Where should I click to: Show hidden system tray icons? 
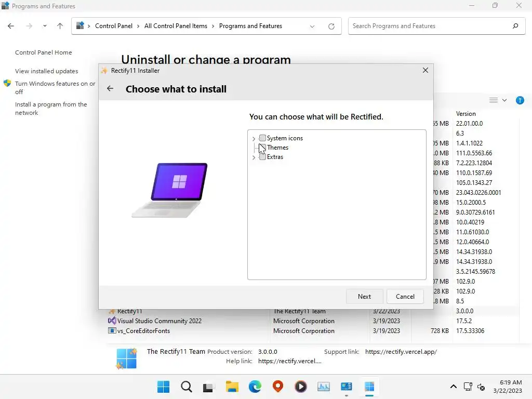(453, 387)
